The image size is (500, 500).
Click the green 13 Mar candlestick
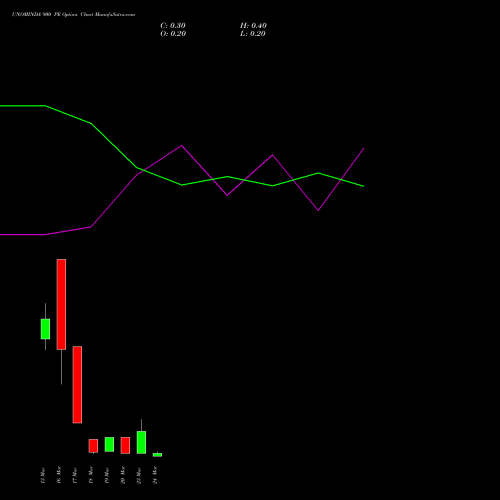coord(45,329)
